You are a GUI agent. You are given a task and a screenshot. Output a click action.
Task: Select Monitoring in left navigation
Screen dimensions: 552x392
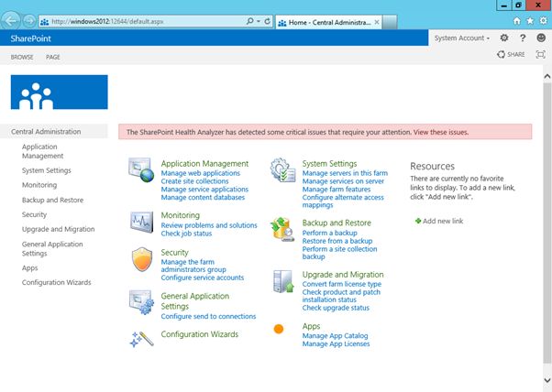(39, 185)
